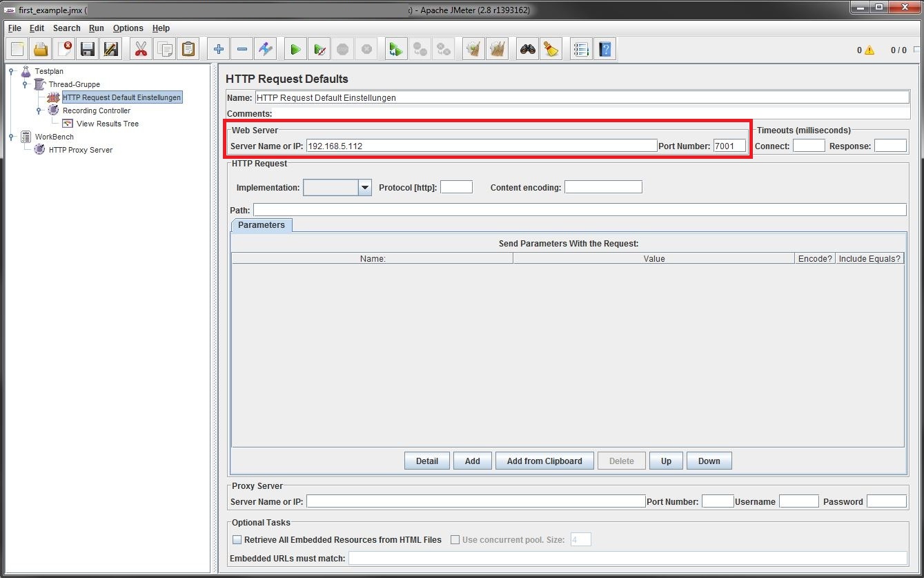
Task: Toggle the Use concurrent pool checkbox
Action: tap(455, 540)
